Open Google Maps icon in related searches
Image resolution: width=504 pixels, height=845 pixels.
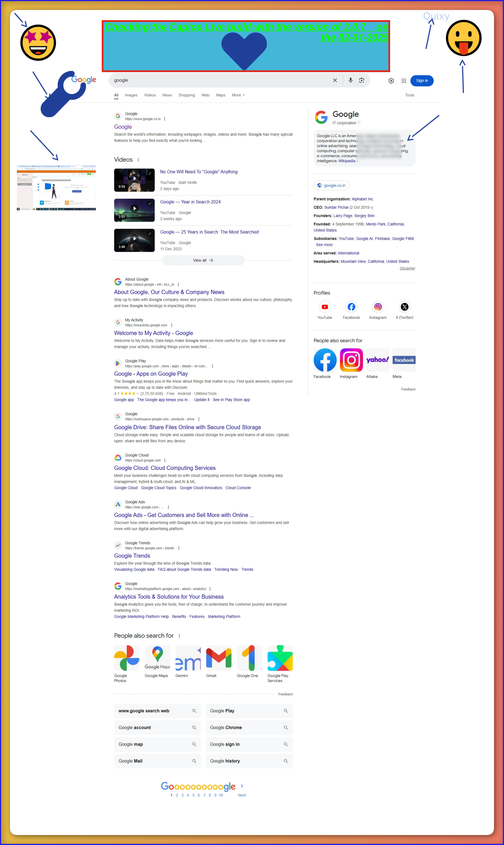point(157,658)
